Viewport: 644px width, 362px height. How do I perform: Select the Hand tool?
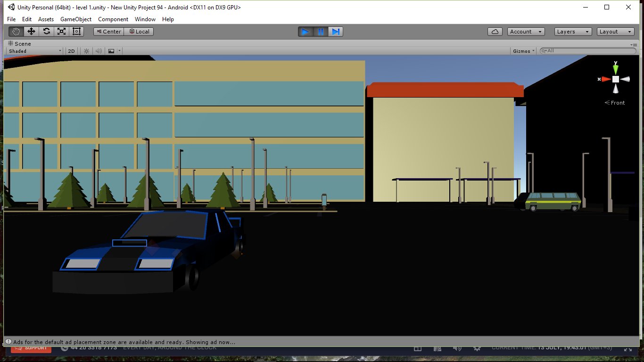coord(16,31)
